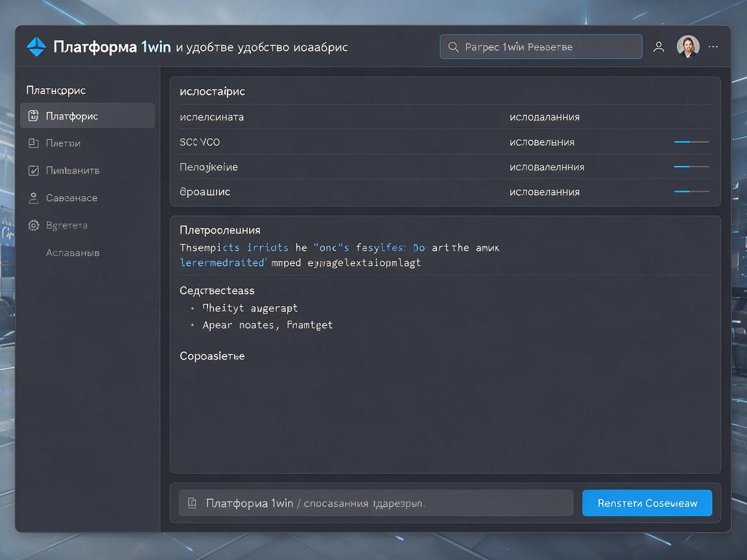Click the blue Renзтеrи Coseиeaw button

coord(647,503)
